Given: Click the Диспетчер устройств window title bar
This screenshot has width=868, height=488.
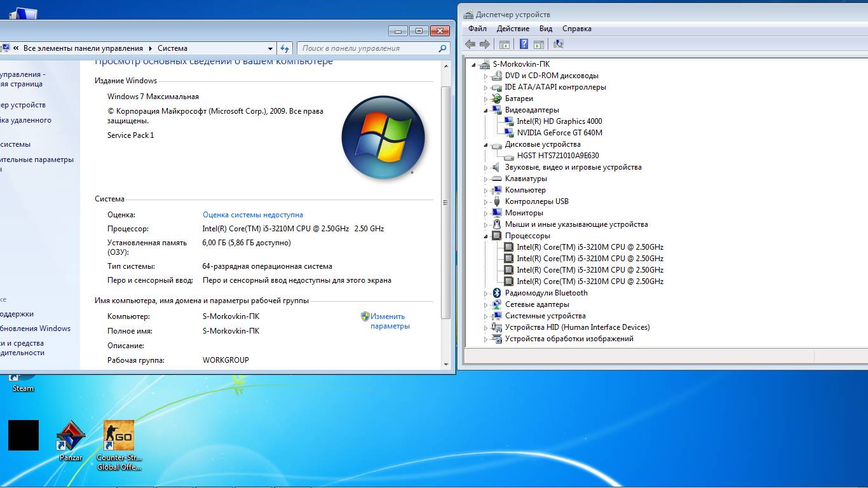Looking at the screenshot, I should pos(663,14).
